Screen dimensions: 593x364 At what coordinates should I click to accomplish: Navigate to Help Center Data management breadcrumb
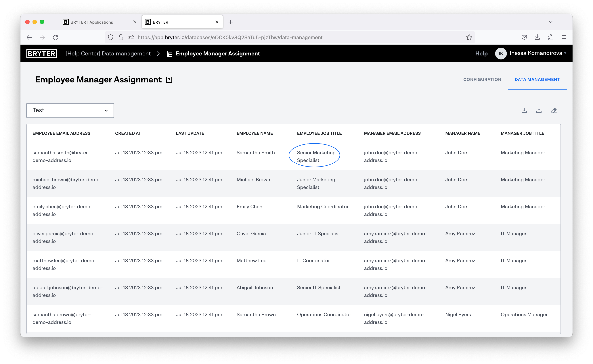point(108,53)
